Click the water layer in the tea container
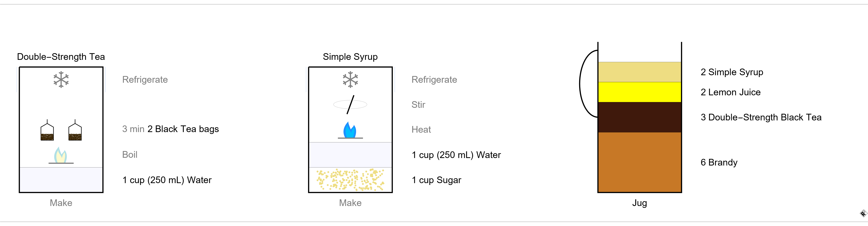 point(61,180)
